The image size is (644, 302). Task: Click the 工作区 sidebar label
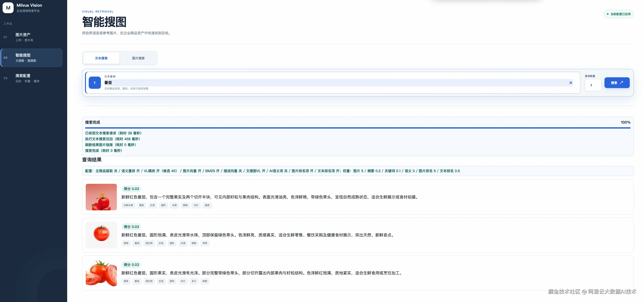8,24
